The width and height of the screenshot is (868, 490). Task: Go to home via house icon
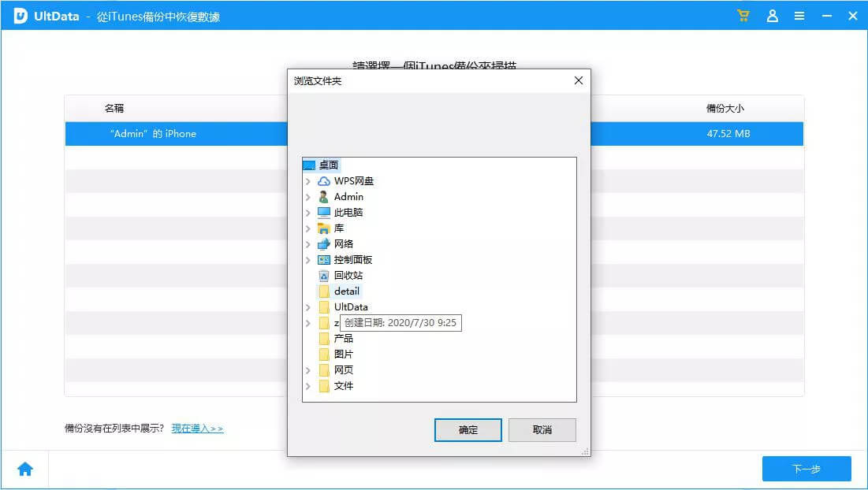point(25,470)
